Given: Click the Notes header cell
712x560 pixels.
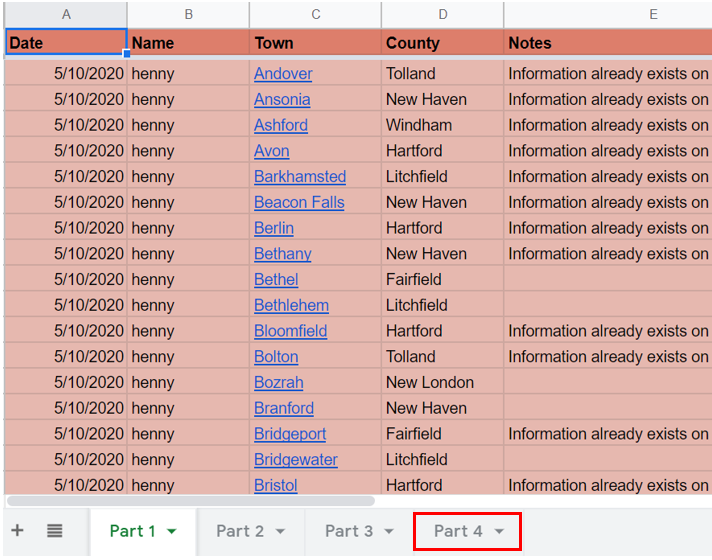Looking at the screenshot, I should pos(606,43).
